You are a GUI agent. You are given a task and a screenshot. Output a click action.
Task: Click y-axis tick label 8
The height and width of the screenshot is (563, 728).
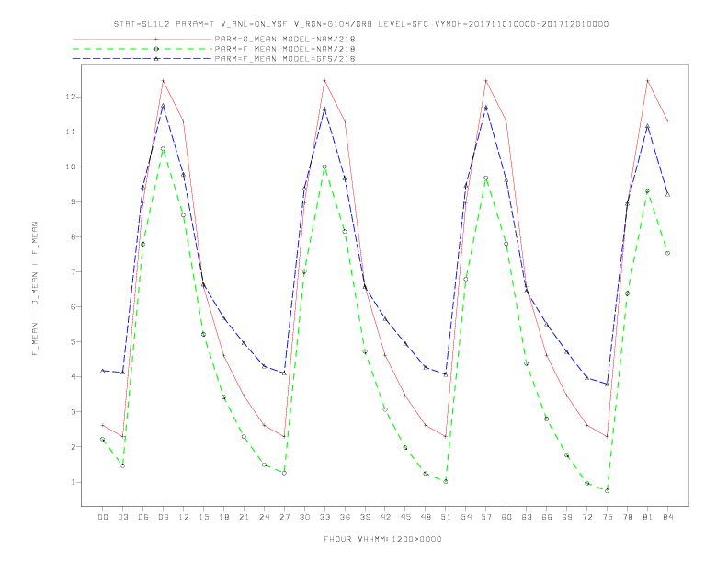[73, 237]
